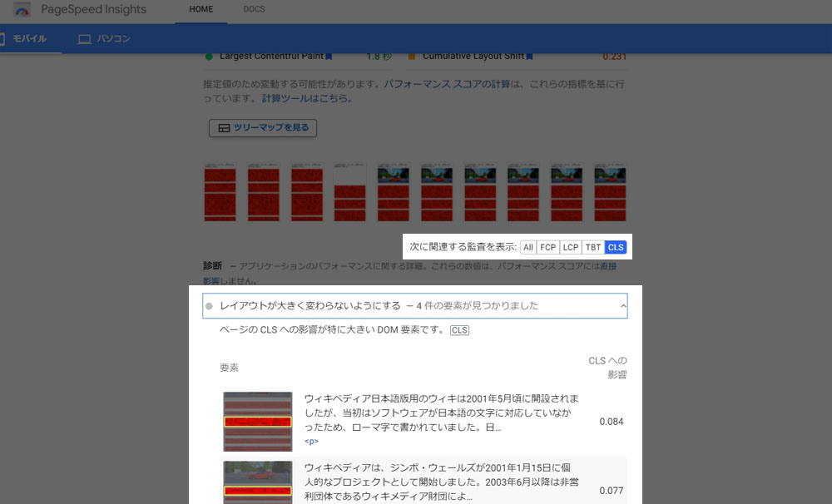
Task: Open the first filmstrip screenshot thumbnail
Action: (220, 192)
